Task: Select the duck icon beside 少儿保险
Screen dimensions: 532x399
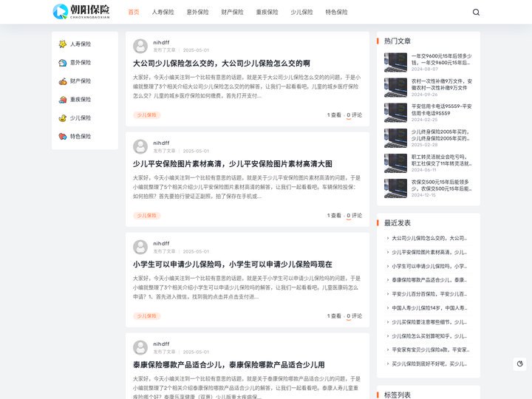Action: tap(62, 117)
